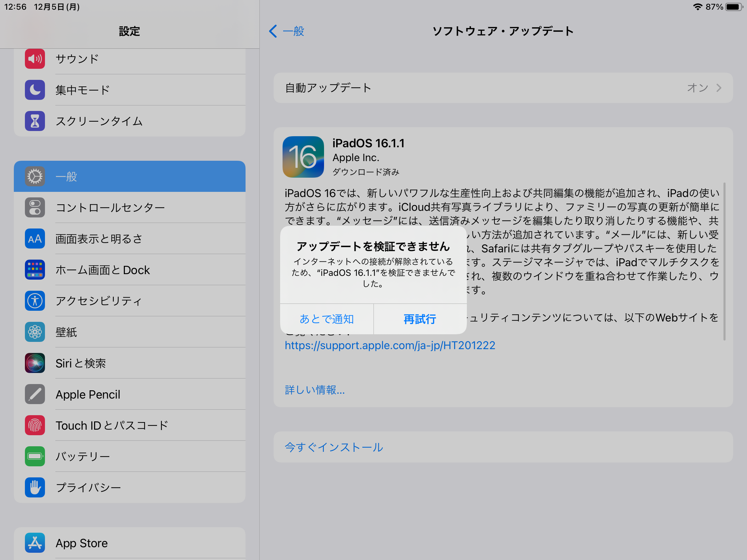The image size is (747, 560).
Task: Expand more info link 詳しい情報
Action: [x=315, y=390]
